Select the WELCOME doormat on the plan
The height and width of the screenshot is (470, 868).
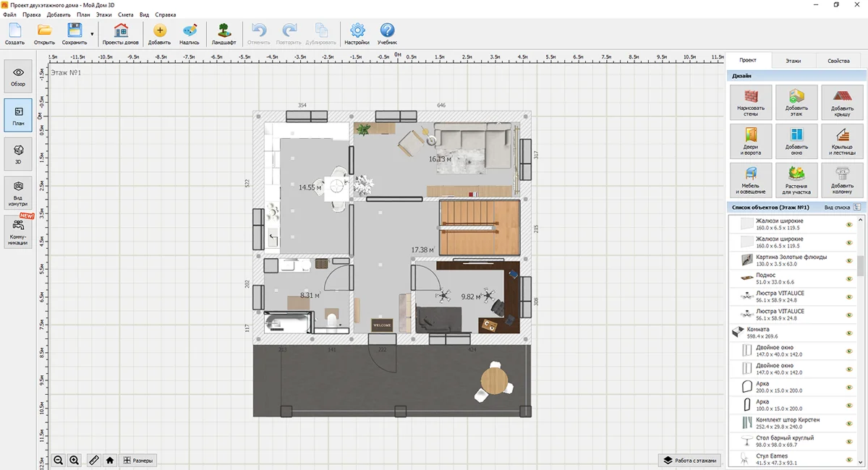pos(381,325)
